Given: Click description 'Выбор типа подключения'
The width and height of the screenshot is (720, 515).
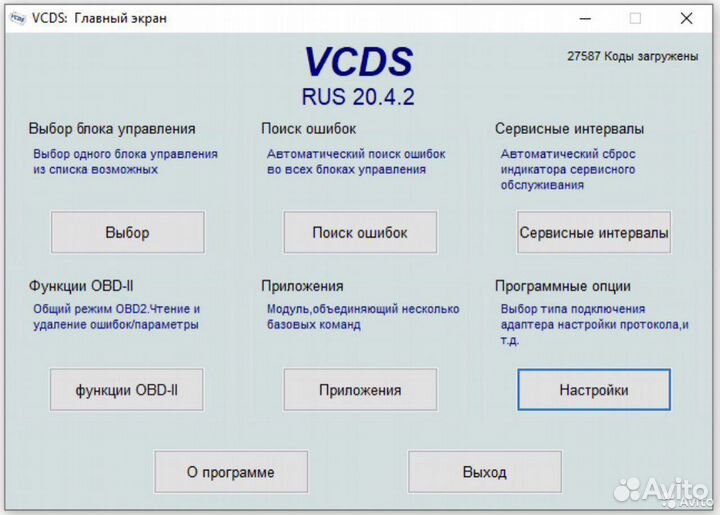Looking at the screenshot, I should pyautogui.click(x=595, y=325).
